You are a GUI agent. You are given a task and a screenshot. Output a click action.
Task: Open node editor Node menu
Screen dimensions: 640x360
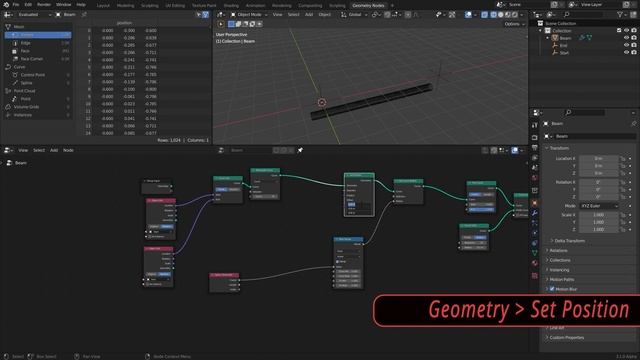click(x=68, y=151)
